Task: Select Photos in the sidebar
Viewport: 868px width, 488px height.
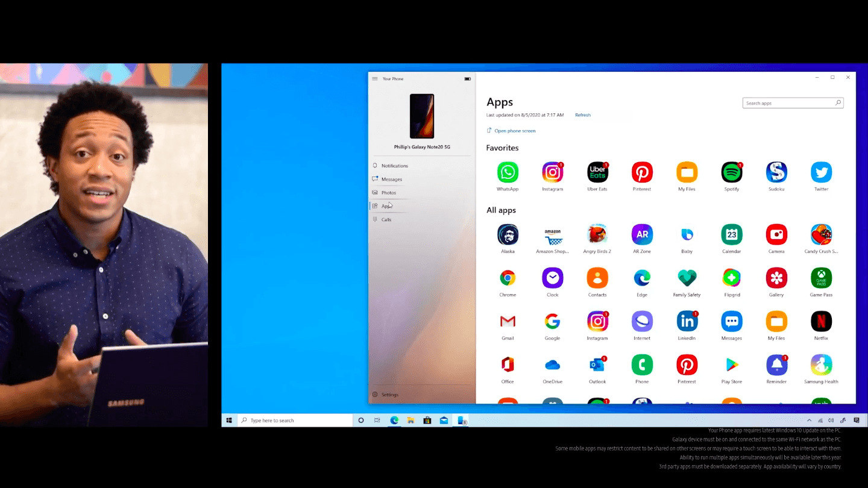Action: (x=388, y=193)
